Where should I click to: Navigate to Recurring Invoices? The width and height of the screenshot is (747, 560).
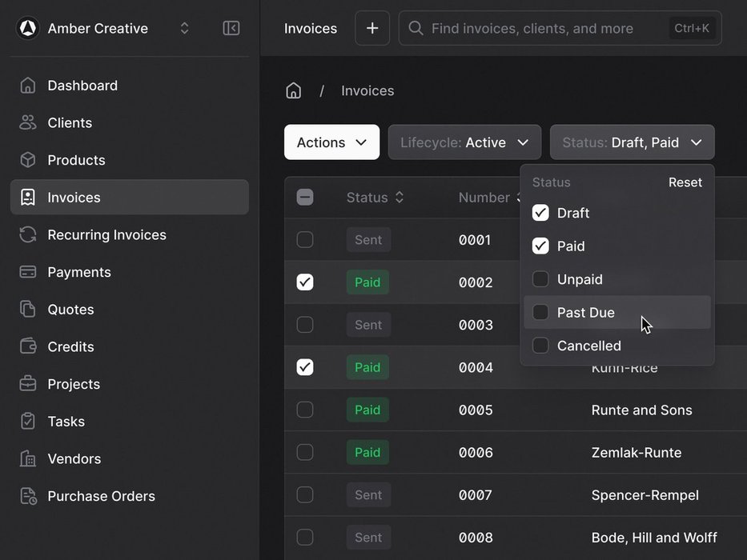[x=130, y=234]
